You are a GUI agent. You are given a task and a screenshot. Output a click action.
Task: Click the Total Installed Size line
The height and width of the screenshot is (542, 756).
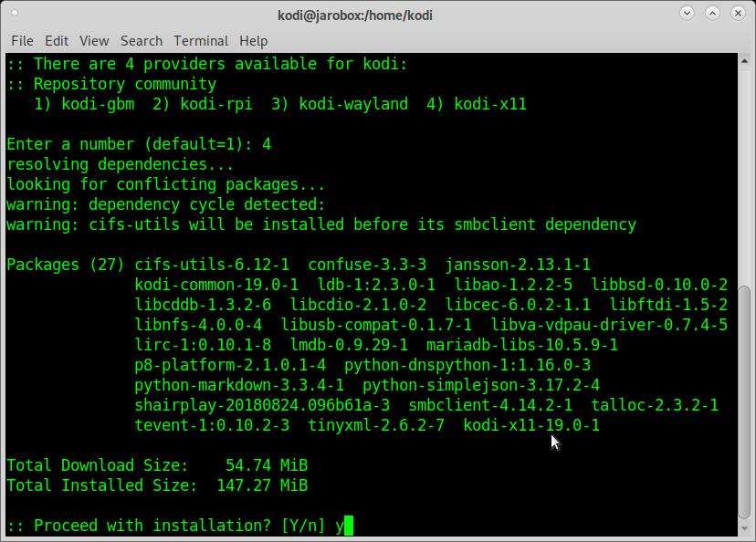(157, 485)
